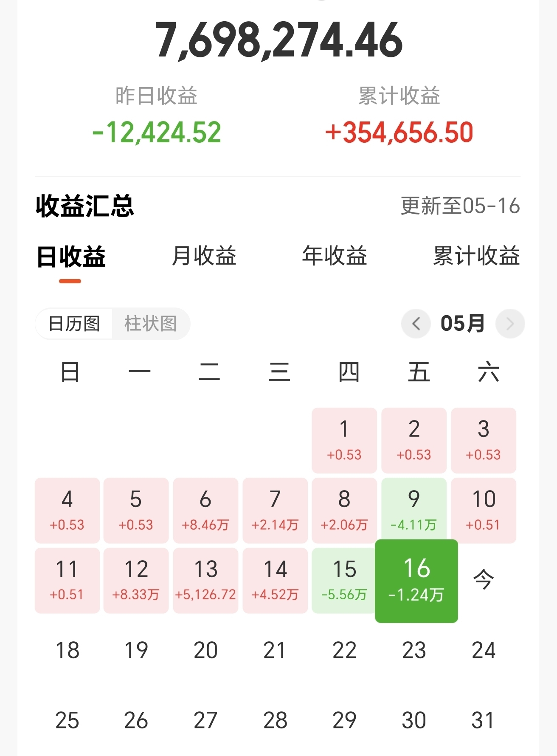Tap total assets 7,698,274.46
The width and height of the screenshot is (557, 756).
(x=279, y=40)
